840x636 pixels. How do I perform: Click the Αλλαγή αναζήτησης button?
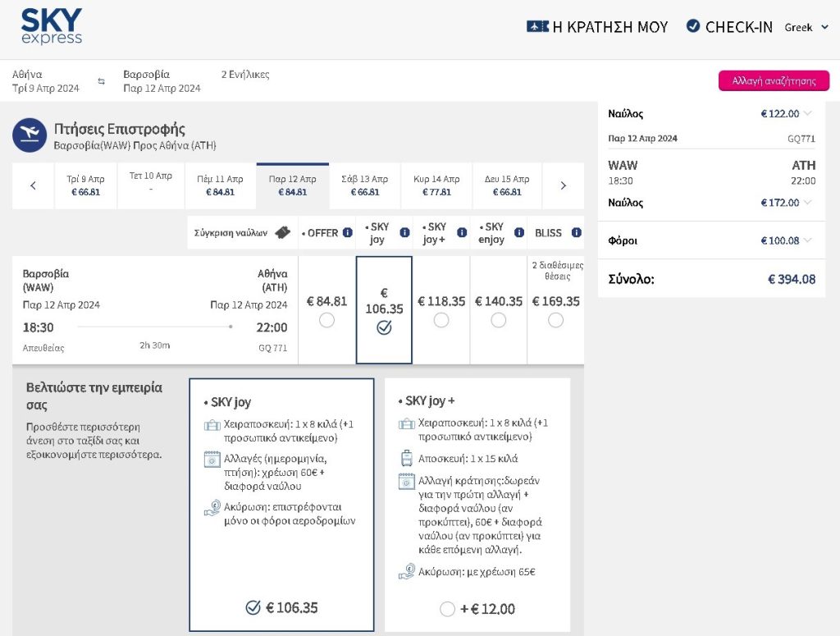[x=774, y=80]
